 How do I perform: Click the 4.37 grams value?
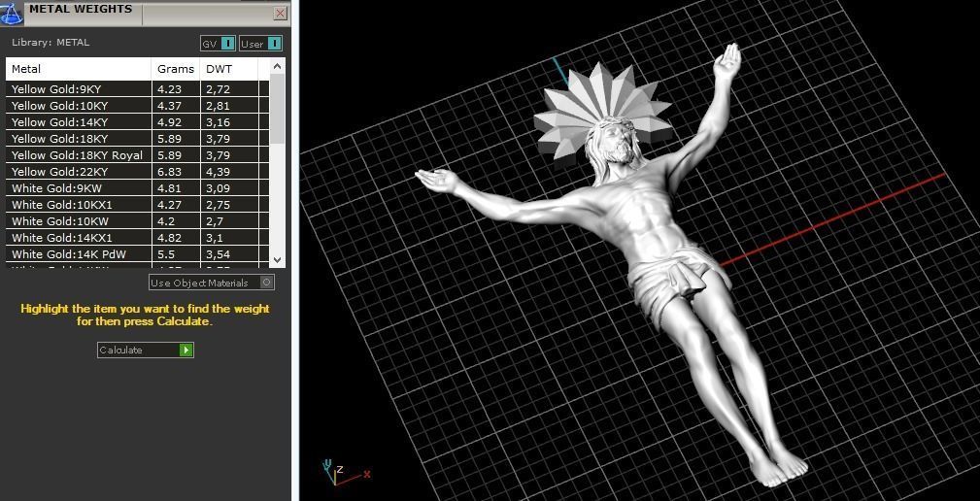coord(169,106)
